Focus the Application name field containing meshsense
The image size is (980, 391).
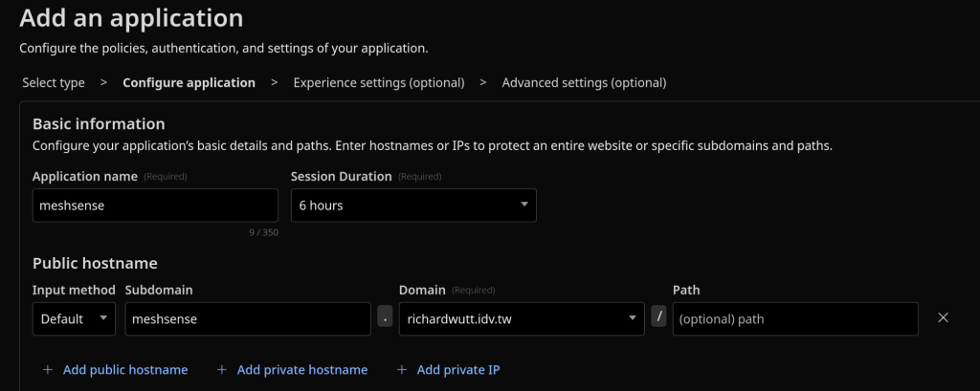(155, 205)
